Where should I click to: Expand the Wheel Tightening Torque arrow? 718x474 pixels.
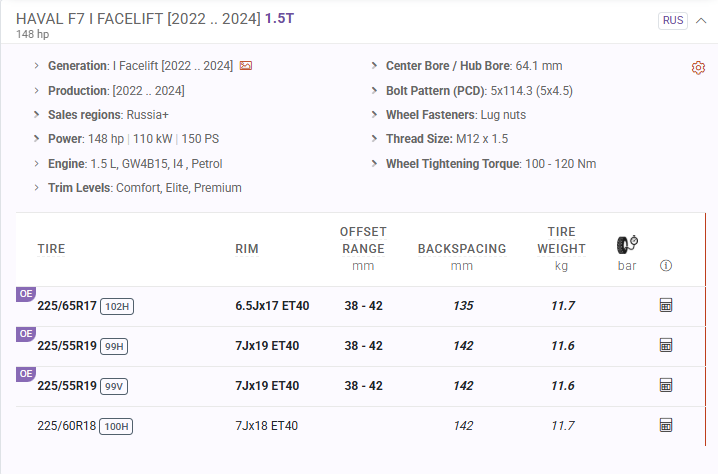(375, 164)
